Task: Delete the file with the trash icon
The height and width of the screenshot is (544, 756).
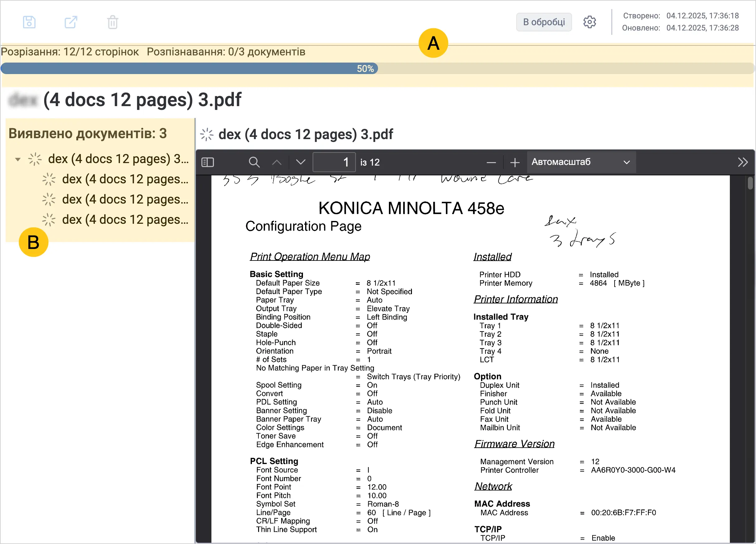Action: point(113,22)
